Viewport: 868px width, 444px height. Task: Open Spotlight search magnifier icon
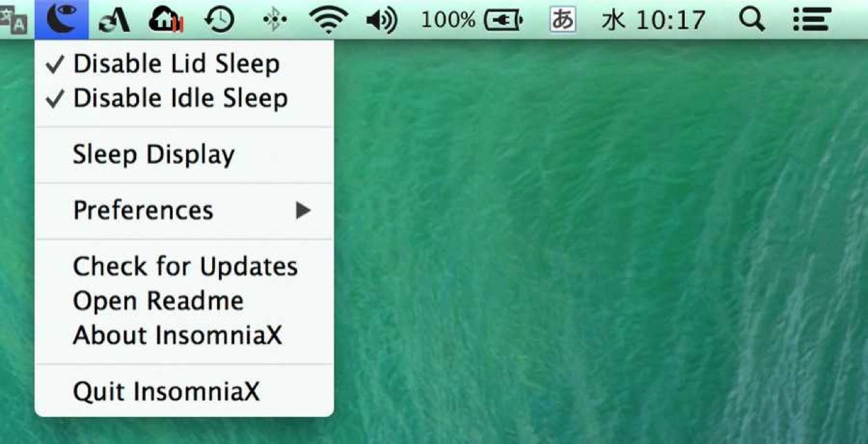pyautogui.click(x=752, y=20)
